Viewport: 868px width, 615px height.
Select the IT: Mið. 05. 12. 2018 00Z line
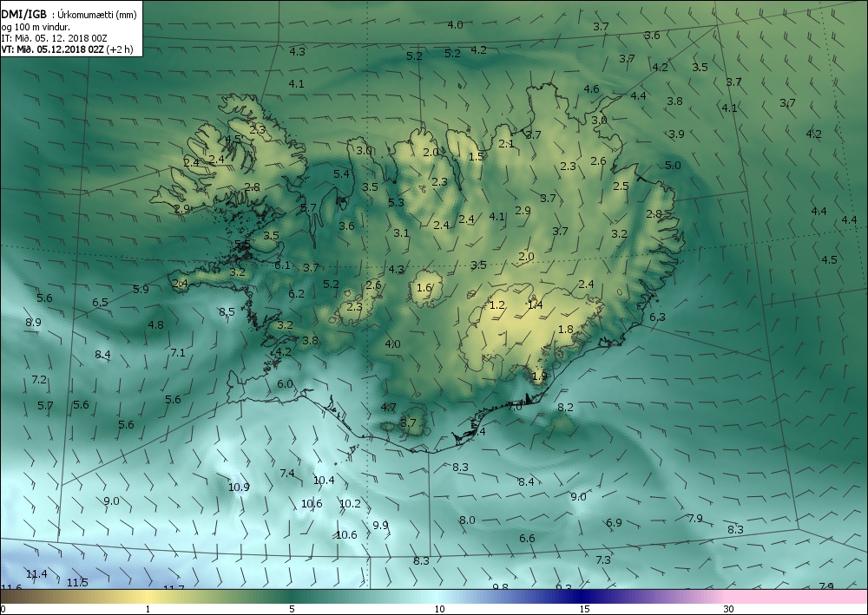click(54, 38)
